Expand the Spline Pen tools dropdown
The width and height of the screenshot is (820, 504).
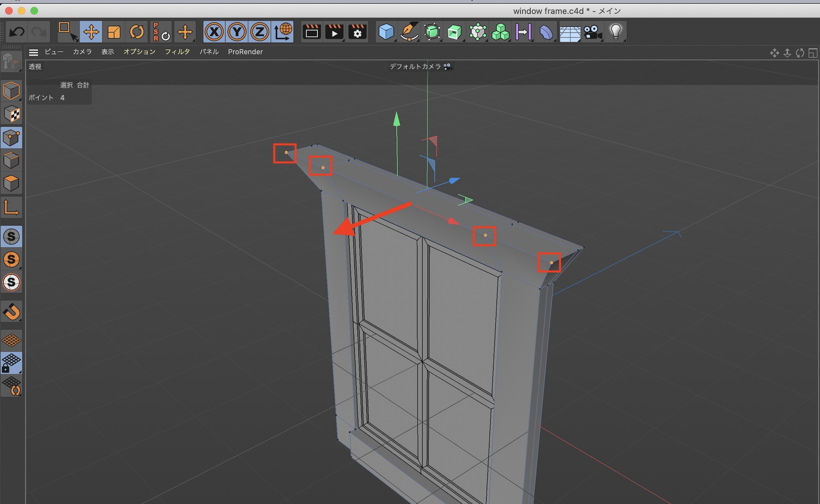(409, 32)
